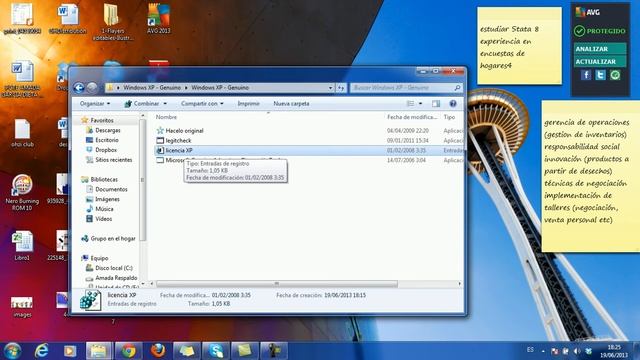
Task: Select Favoritos in navigation pane
Action: click(x=102, y=120)
